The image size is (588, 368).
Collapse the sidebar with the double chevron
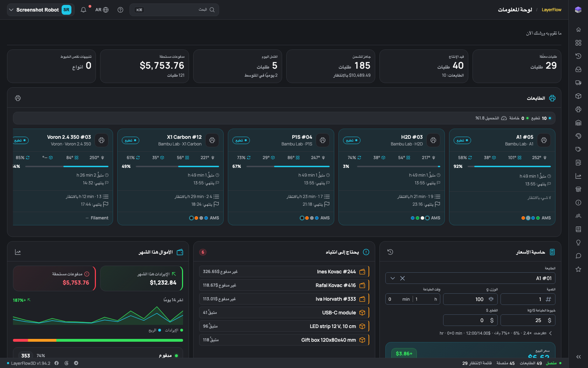click(x=578, y=357)
